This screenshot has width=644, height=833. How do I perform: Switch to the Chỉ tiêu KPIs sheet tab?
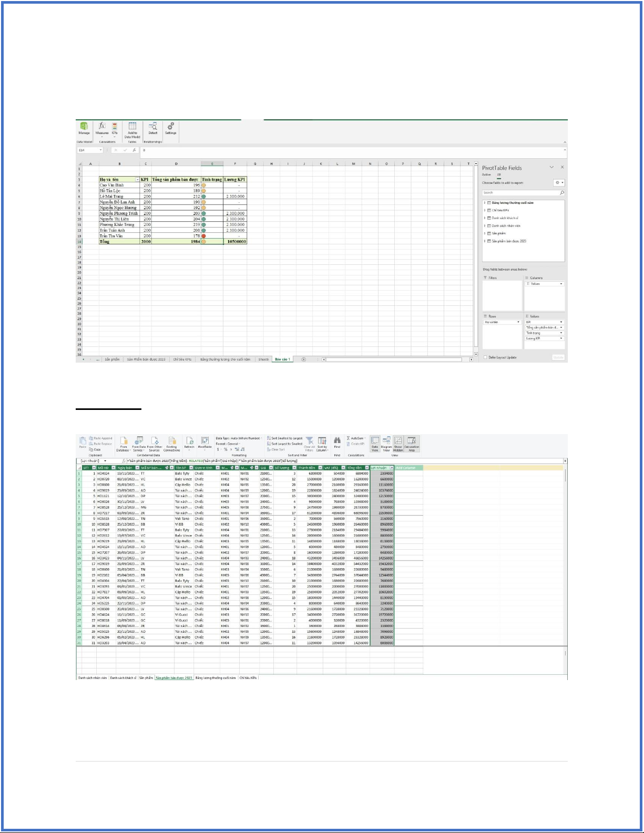[182, 359]
